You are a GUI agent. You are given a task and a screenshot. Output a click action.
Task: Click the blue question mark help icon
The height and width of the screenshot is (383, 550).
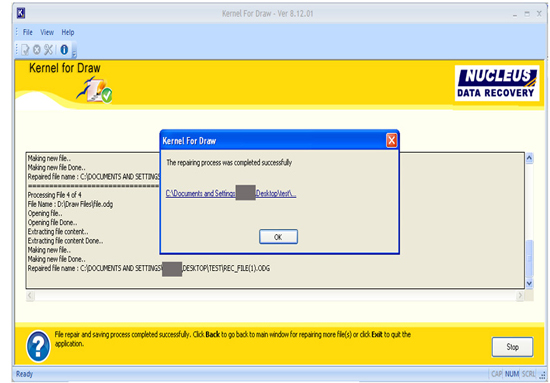coord(38,346)
